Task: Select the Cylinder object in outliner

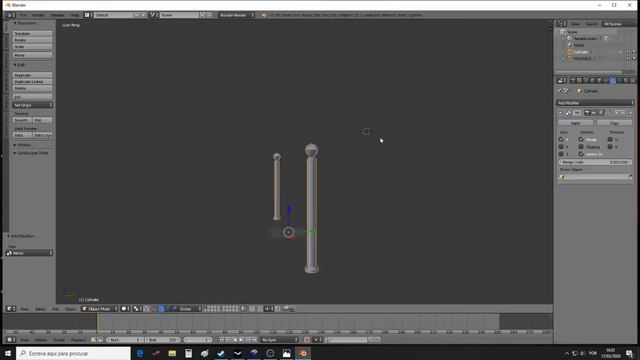Action: tap(580, 52)
